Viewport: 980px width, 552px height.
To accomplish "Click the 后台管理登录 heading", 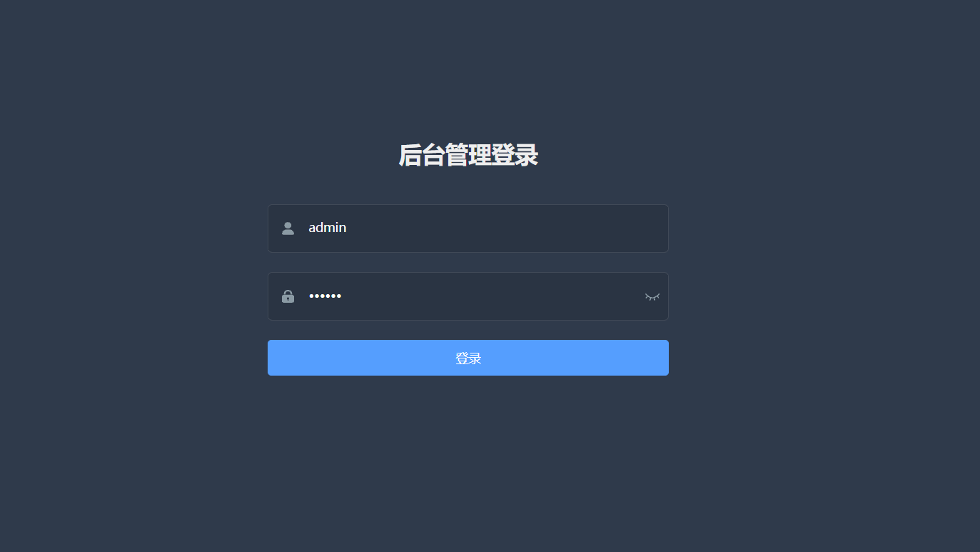I will click(468, 155).
